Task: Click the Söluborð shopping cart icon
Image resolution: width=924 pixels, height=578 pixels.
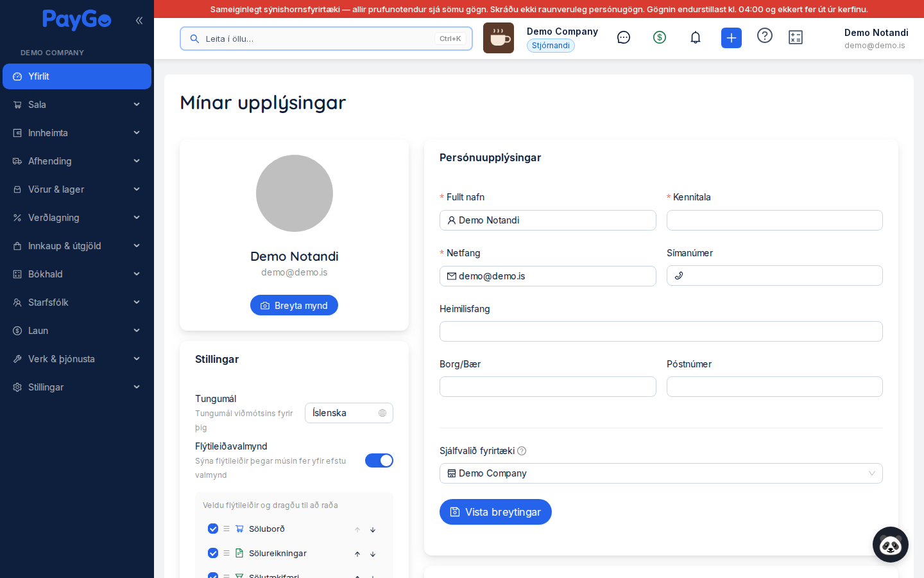Action: pyautogui.click(x=239, y=529)
